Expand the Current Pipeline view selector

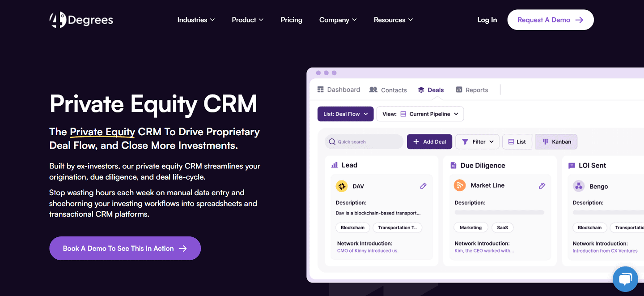pyautogui.click(x=430, y=114)
